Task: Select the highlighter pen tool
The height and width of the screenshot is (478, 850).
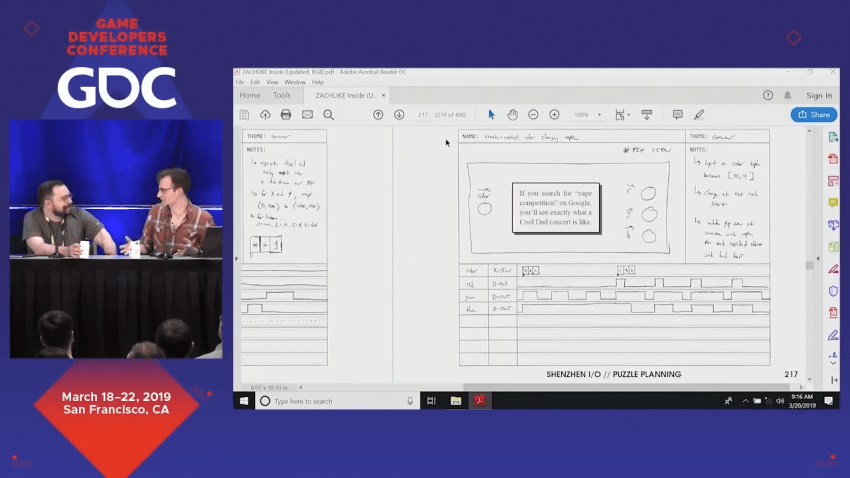Action: click(x=699, y=115)
